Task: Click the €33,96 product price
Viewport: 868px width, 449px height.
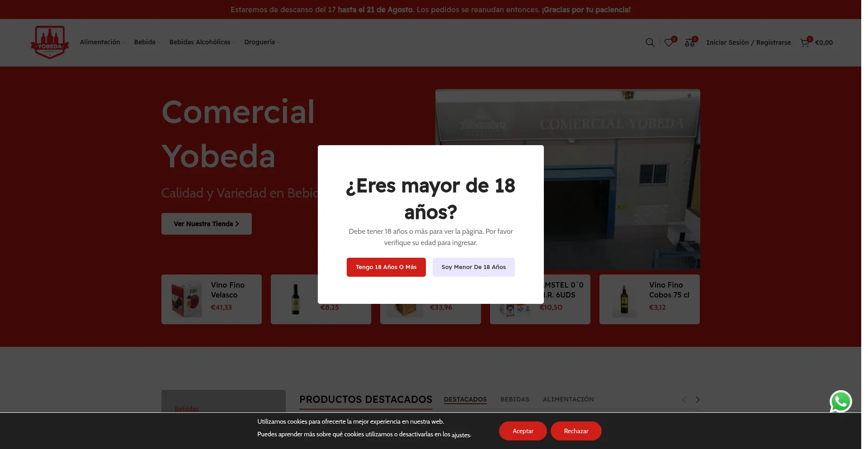Action: coord(441,307)
